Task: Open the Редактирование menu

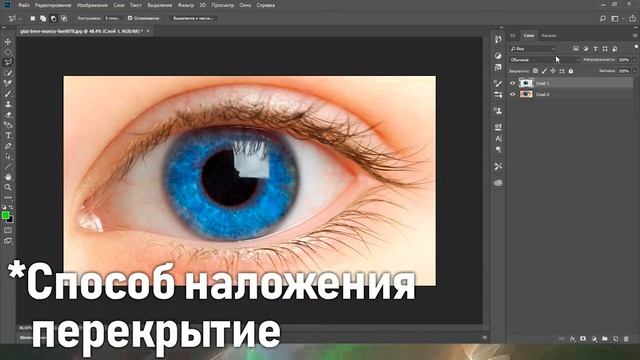Action: [x=53, y=5]
